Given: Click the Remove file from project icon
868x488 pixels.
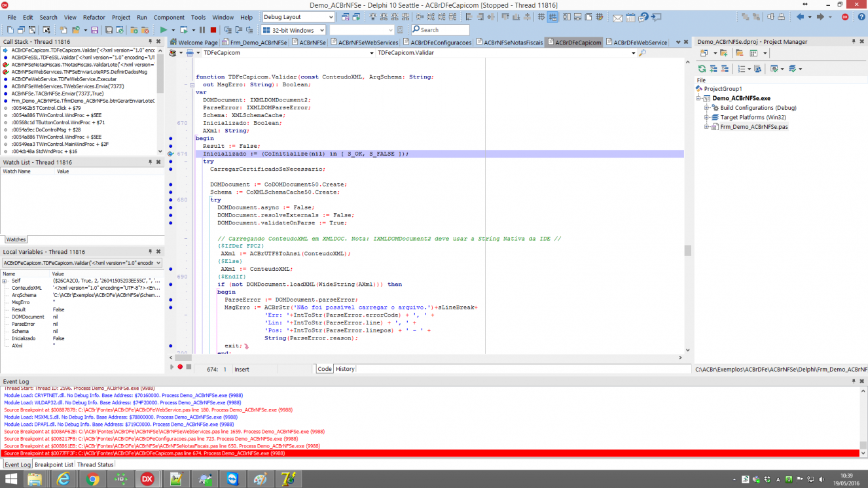Looking at the screenshot, I should [x=145, y=30].
